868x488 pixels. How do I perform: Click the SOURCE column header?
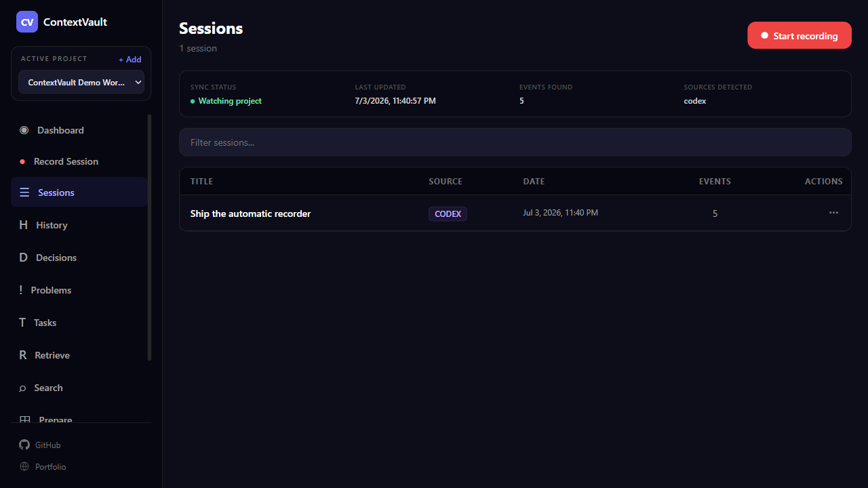pyautogui.click(x=446, y=182)
